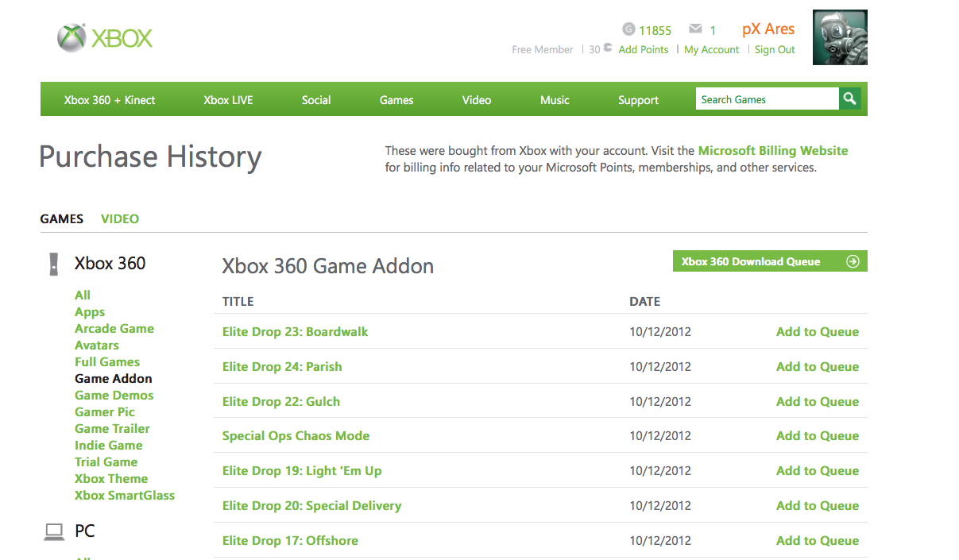Filter purchases by Avatars
This screenshot has height=560, width=959.
(97, 345)
